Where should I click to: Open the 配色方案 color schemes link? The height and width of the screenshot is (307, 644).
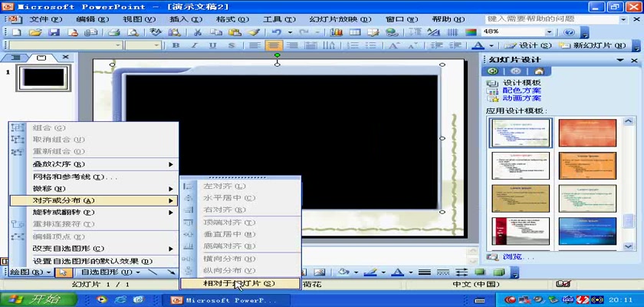click(521, 91)
